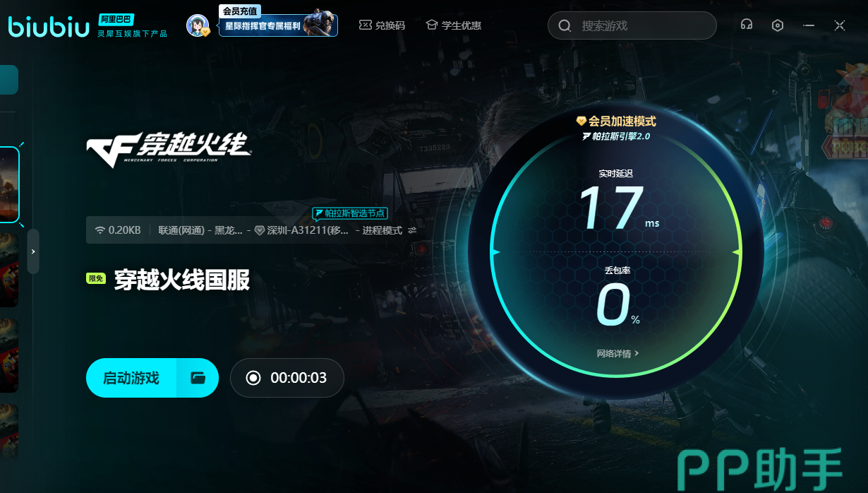Select the highlighted first game thumbnail
The width and height of the screenshot is (868, 493).
tap(8, 185)
